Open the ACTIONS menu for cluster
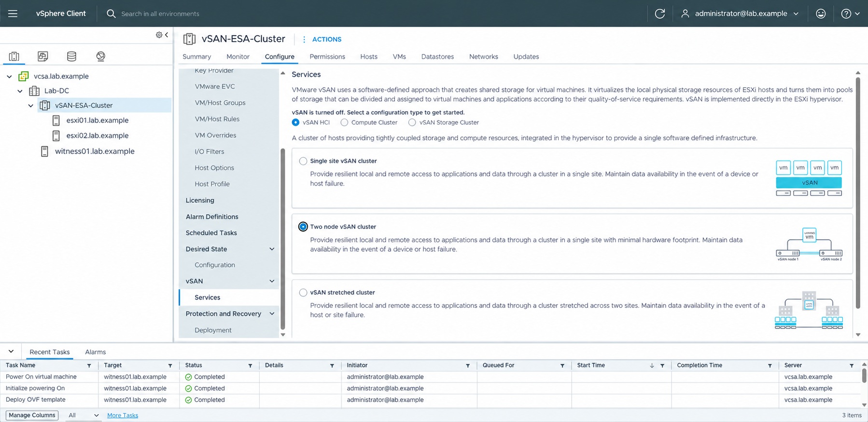The width and height of the screenshot is (868, 422). (x=322, y=40)
